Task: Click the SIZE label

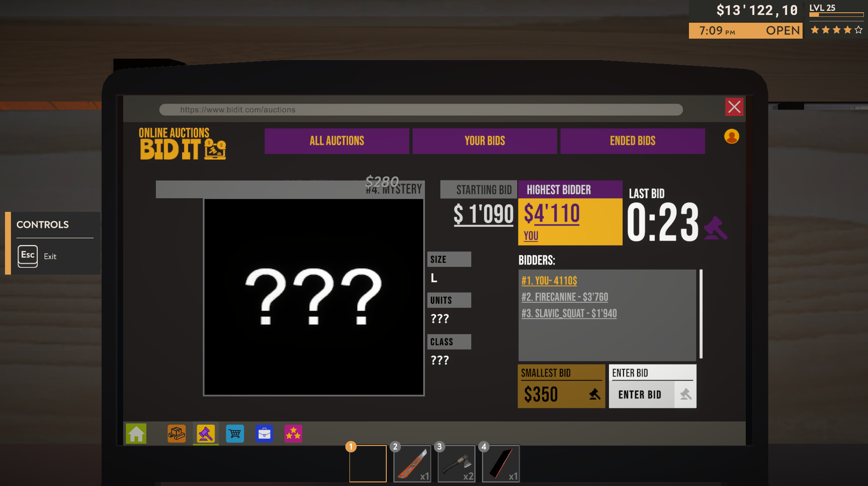Action: (449, 260)
